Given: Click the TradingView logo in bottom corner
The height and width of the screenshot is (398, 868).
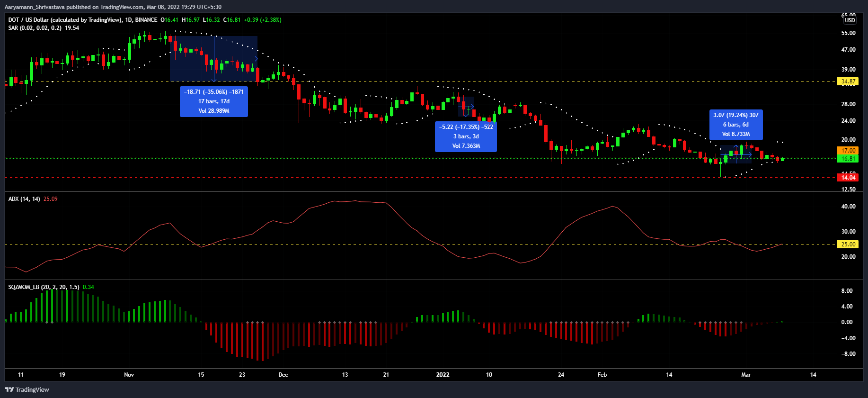Looking at the screenshot, I should tap(27, 389).
